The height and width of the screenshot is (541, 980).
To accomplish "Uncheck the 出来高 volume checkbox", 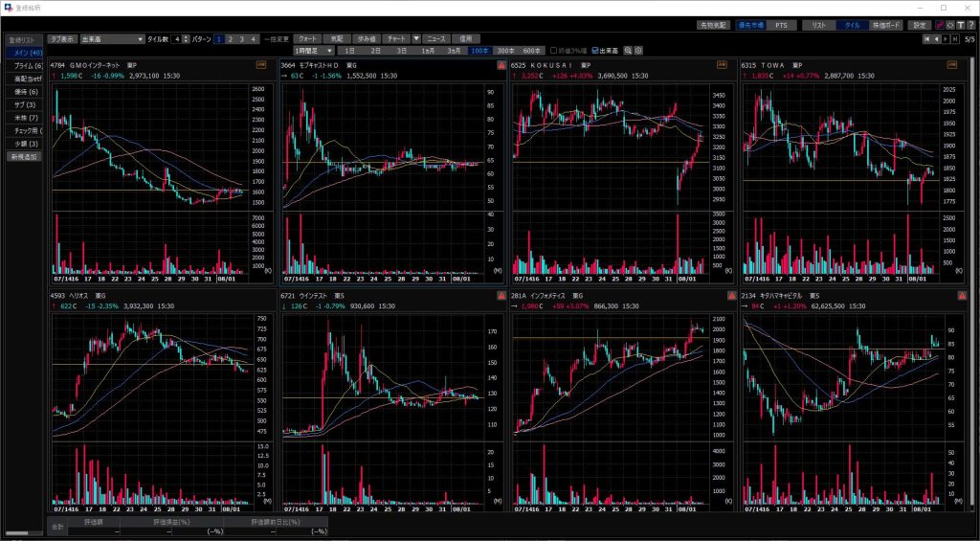I will pyautogui.click(x=595, y=50).
